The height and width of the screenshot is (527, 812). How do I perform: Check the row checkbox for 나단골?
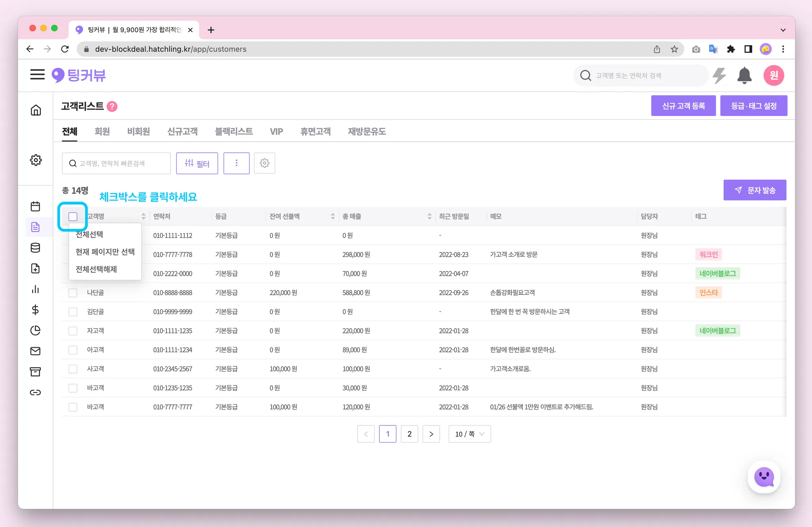(73, 292)
